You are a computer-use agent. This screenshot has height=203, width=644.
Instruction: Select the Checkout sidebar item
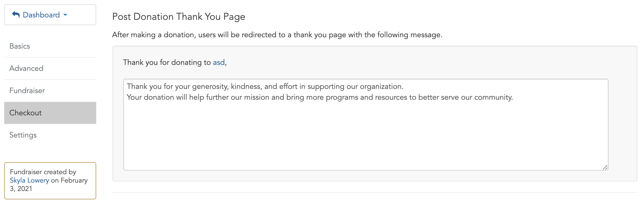coord(50,113)
